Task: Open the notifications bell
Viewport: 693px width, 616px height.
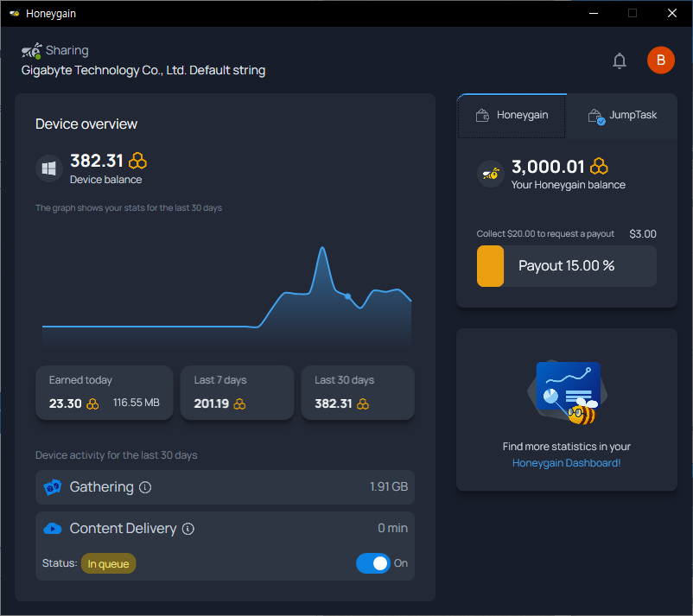Action: click(620, 60)
